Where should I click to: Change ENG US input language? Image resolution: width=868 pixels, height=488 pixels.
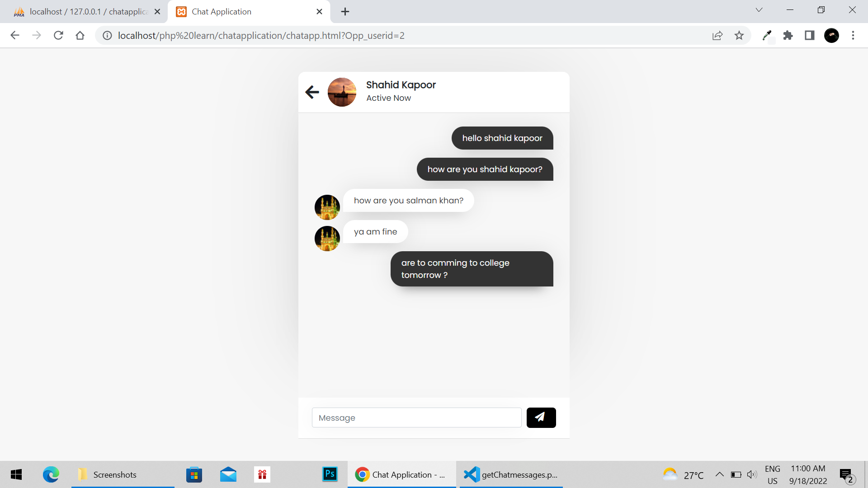pos(773,475)
